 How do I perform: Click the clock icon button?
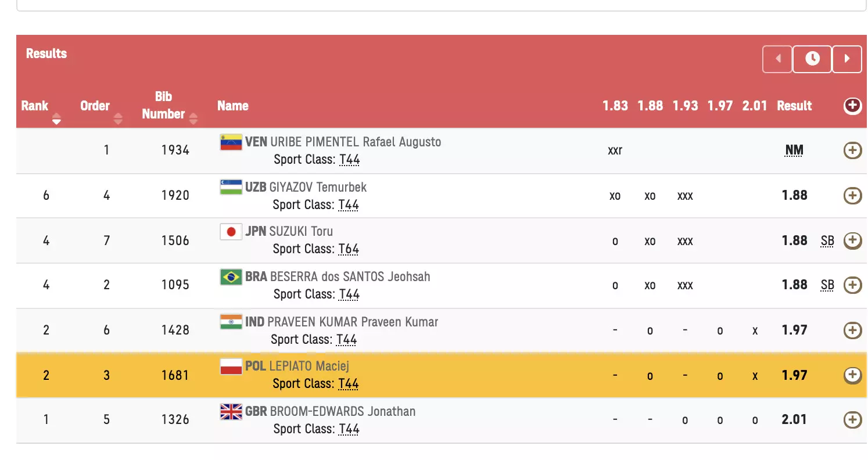(x=812, y=59)
